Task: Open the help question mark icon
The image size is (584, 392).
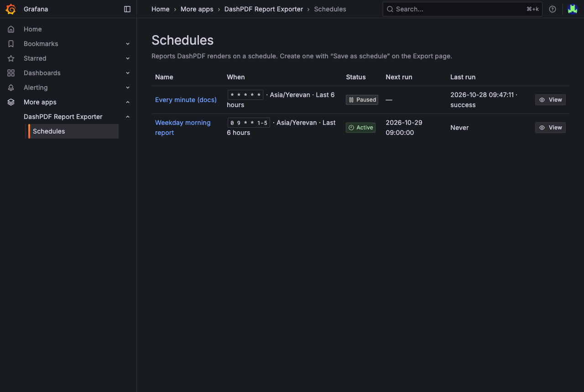Action: (553, 9)
